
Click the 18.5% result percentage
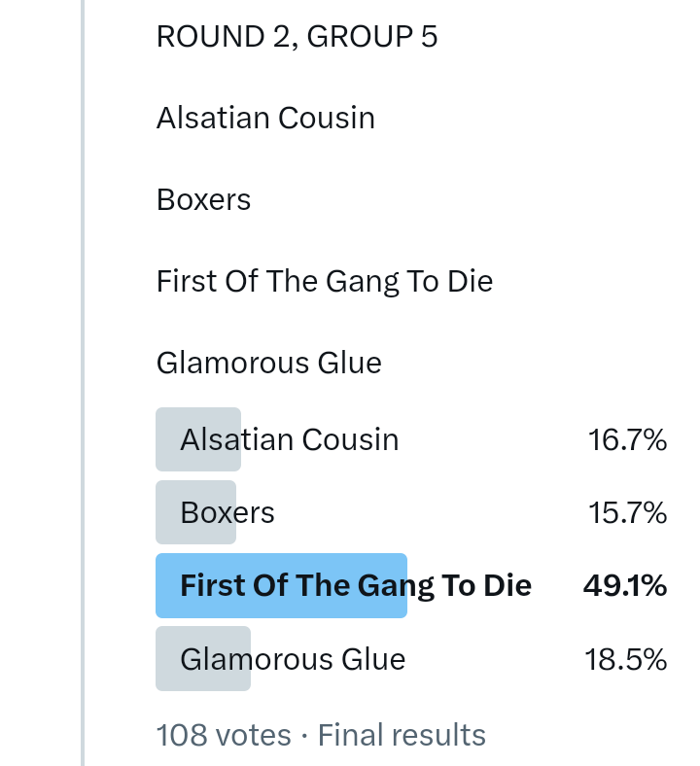625,660
